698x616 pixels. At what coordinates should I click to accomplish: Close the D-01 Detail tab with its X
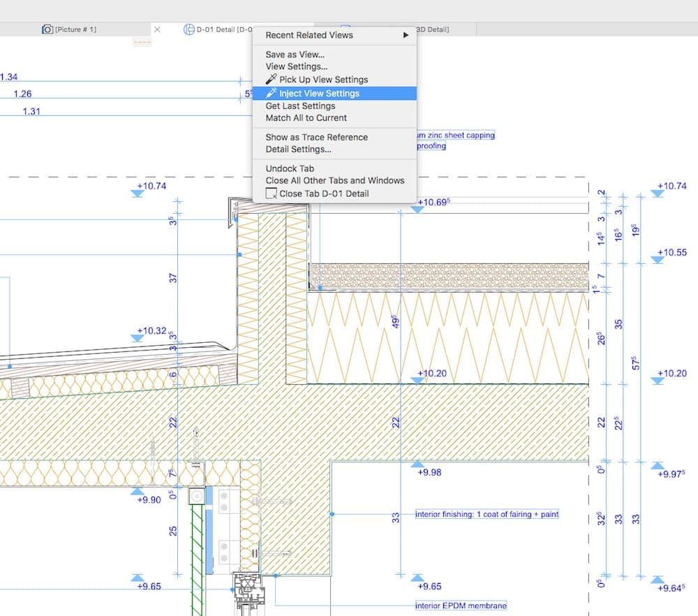(157, 29)
